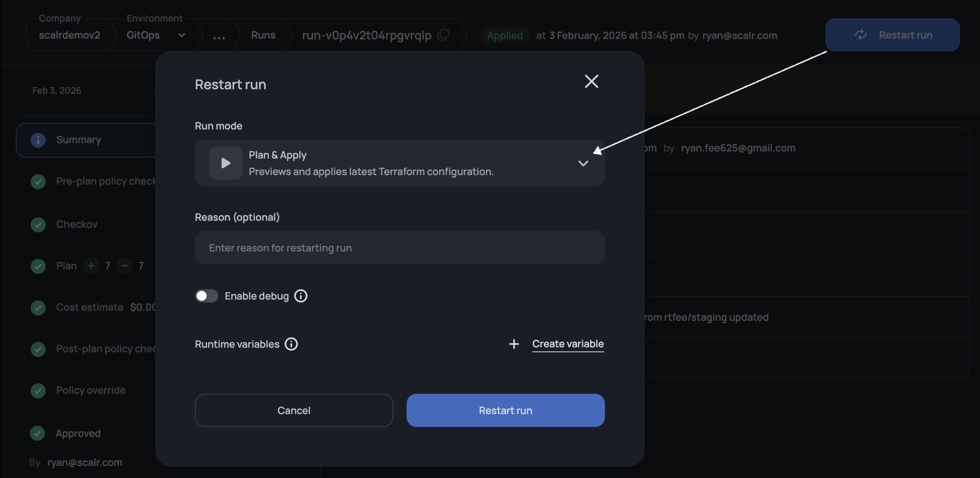Confirm with the blue Restart run button
Viewport: 980px width, 478px height.
[505, 410]
